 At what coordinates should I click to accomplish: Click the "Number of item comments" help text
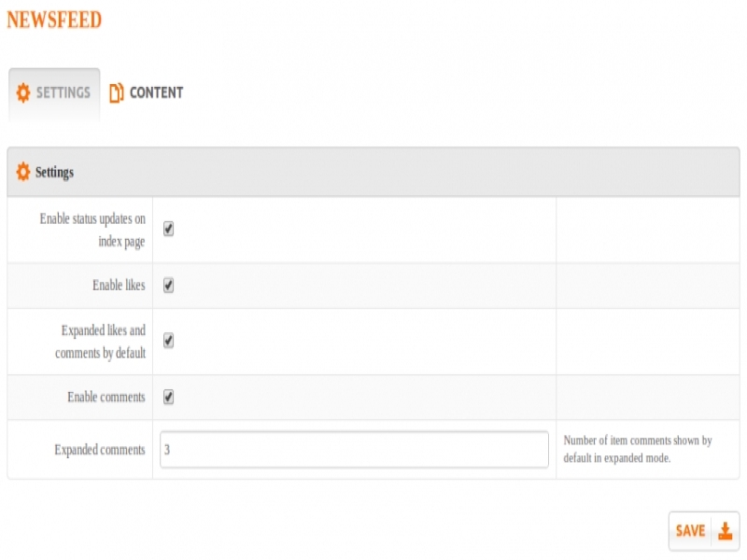[638, 449]
